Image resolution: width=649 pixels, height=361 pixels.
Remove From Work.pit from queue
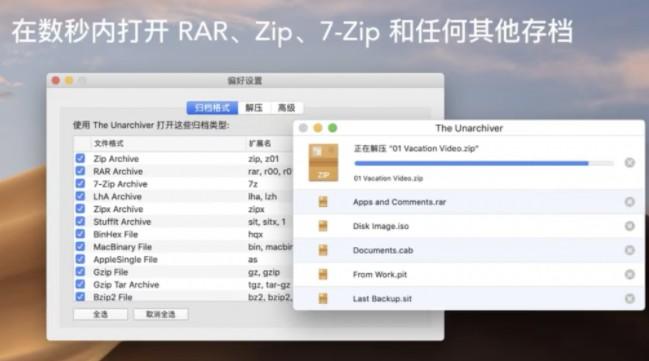[x=630, y=274]
